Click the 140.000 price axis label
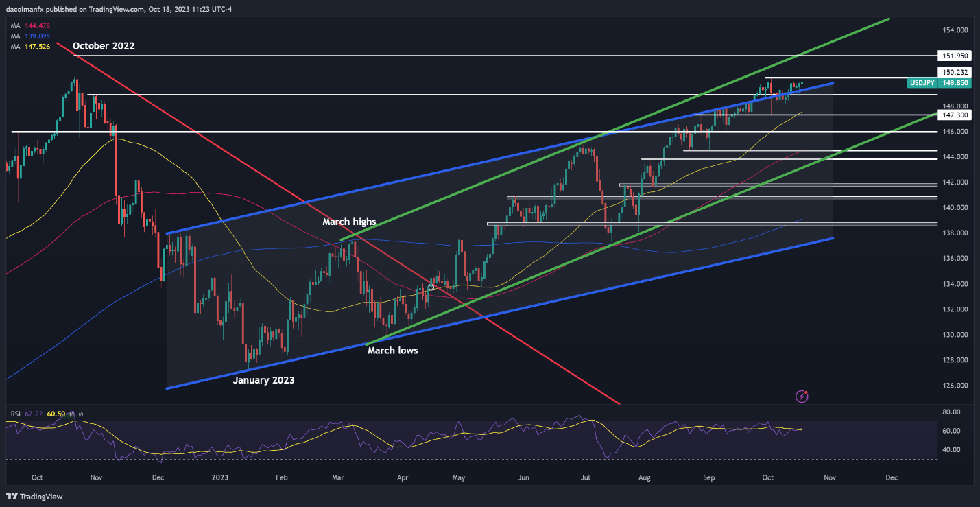 point(955,208)
